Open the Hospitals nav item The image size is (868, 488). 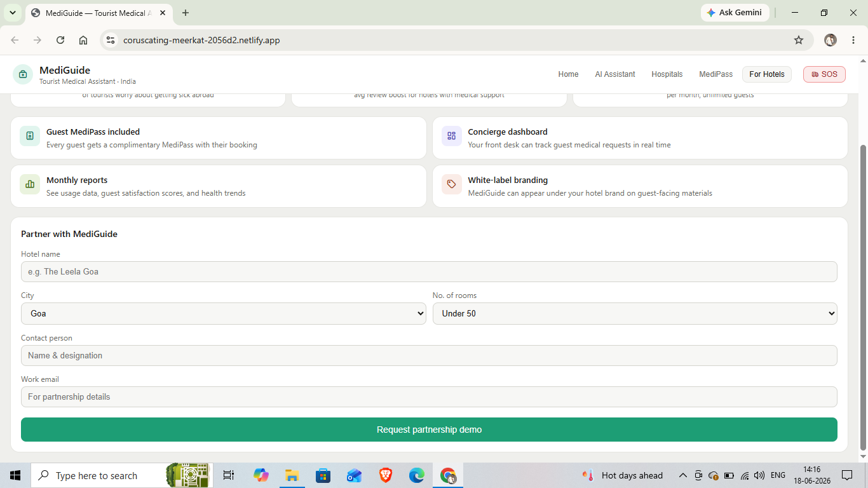pyautogui.click(x=667, y=74)
